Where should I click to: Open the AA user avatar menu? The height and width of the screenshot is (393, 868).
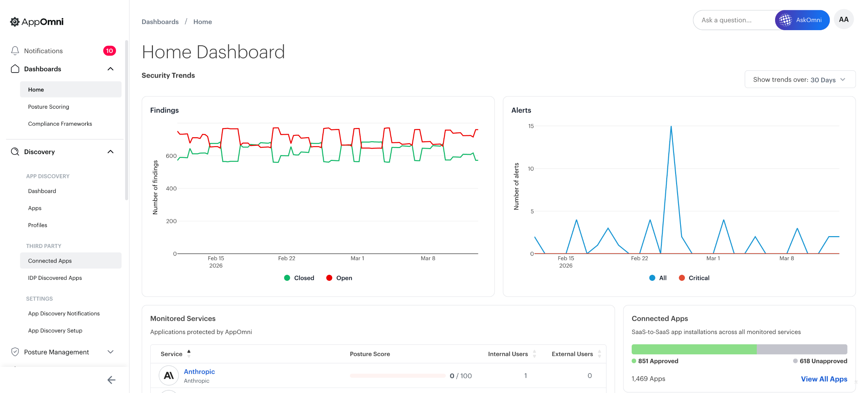[x=844, y=20]
